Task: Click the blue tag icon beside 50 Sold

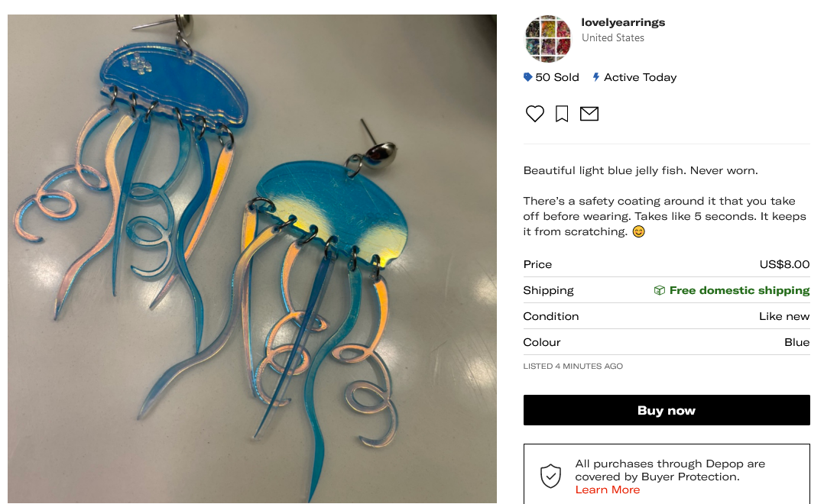Action: coord(527,77)
